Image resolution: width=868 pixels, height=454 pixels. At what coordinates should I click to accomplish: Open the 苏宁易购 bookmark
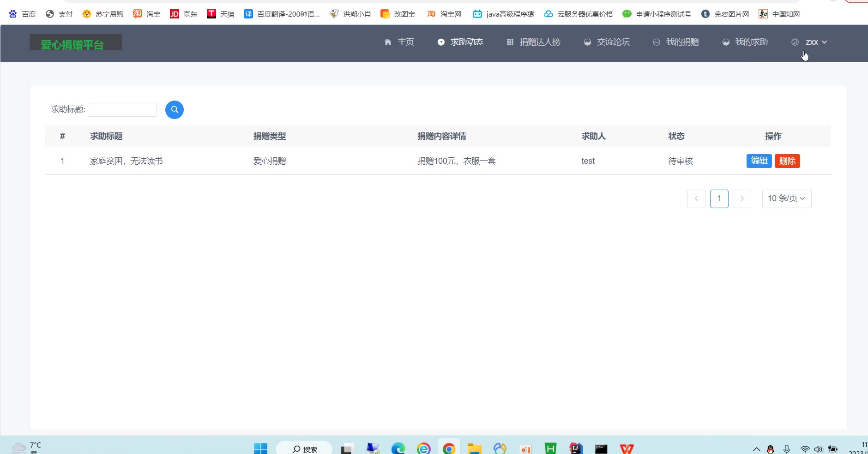tap(103, 14)
